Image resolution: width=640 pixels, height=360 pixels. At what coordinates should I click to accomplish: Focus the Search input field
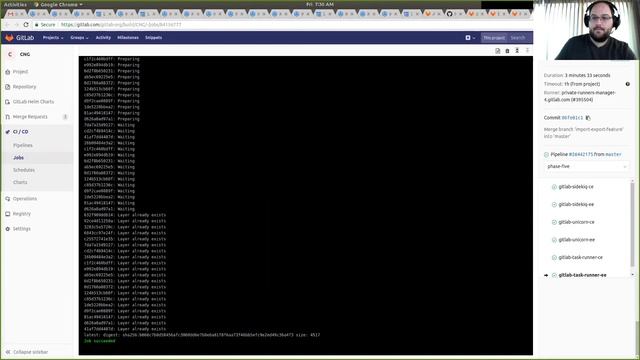[x=519, y=38]
